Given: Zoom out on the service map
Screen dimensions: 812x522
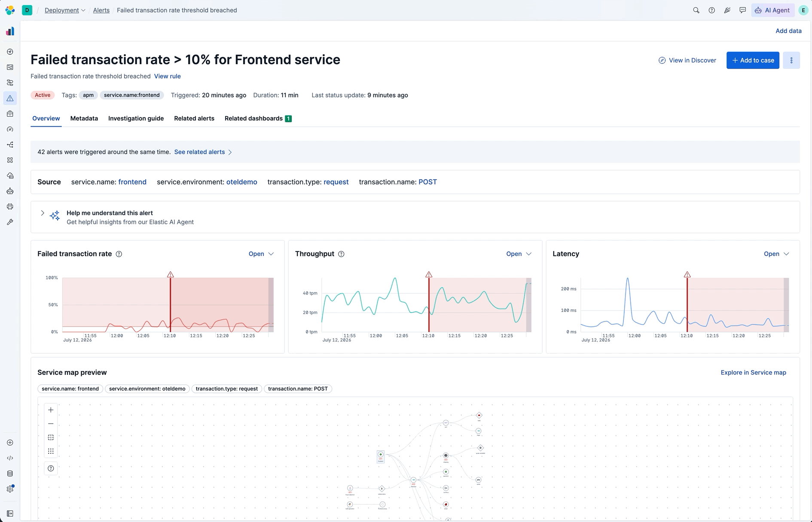Looking at the screenshot, I should coord(51,424).
